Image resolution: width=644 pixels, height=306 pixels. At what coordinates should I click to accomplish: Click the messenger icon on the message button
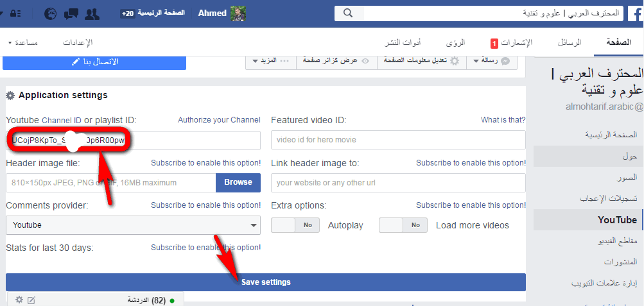coord(506,61)
